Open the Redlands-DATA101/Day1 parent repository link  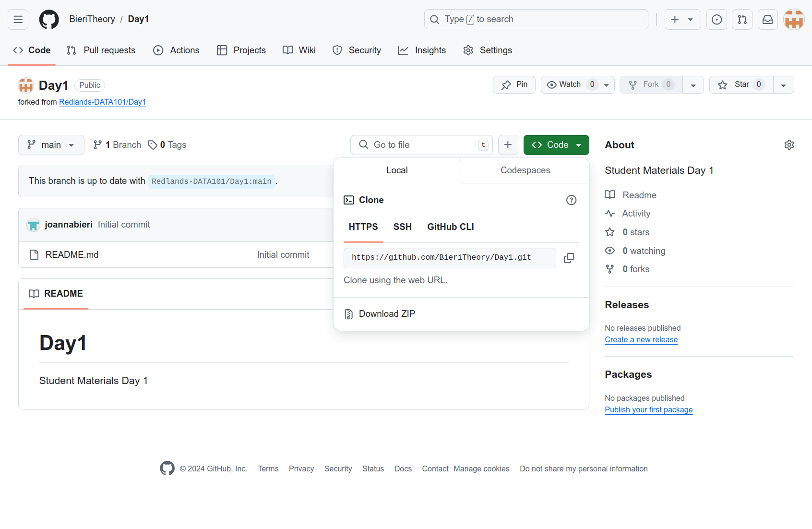pyautogui.click(x=102, y=102)
